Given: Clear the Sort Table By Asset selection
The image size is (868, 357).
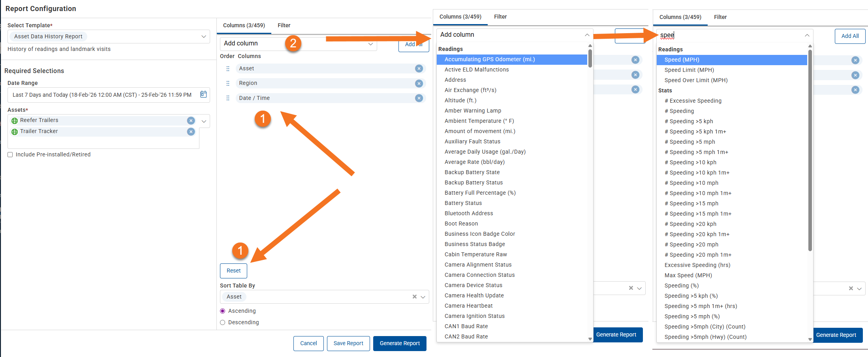Looking at the screenshot, I should pyautogui.click(x=415, y=297).
